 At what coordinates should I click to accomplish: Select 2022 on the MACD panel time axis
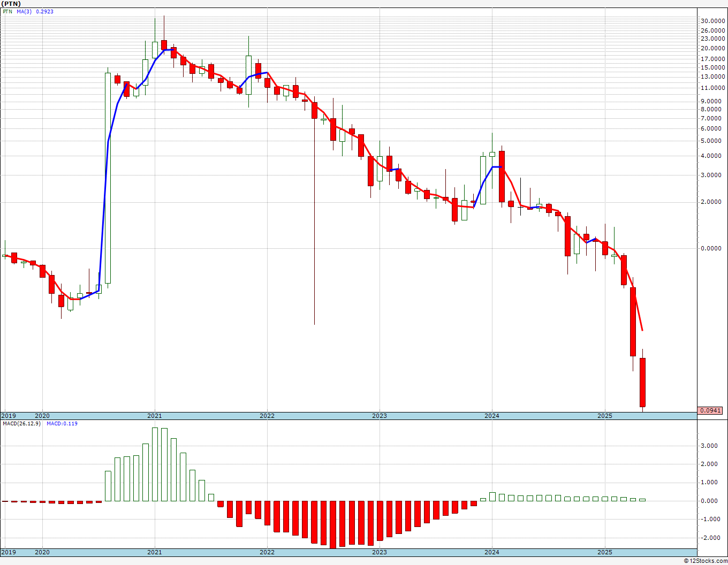[x=267, y=552]
